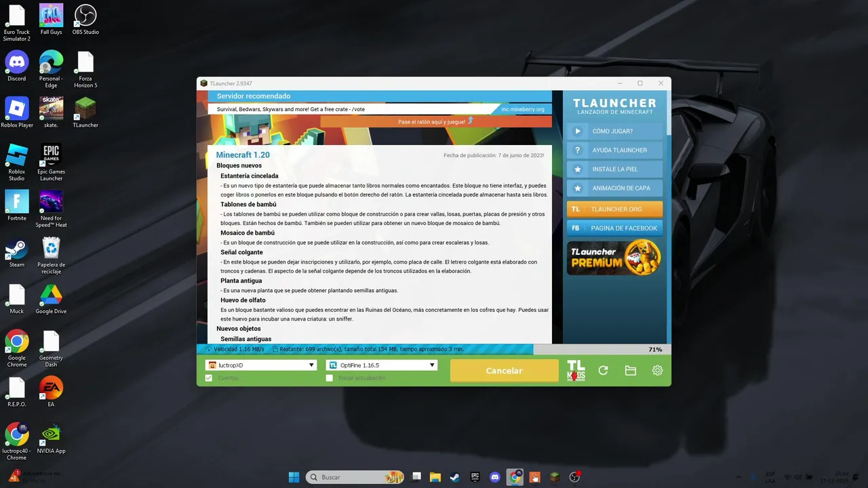Select the Roblox Player desktop icon
The height and width of the screenshot is (488, 868).
[16, 113]
